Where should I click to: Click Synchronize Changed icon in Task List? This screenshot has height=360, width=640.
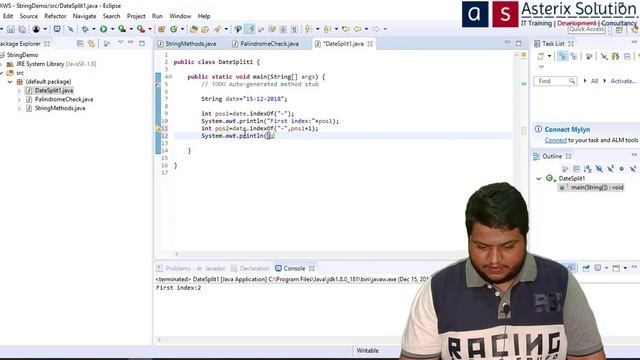point(616,56)
